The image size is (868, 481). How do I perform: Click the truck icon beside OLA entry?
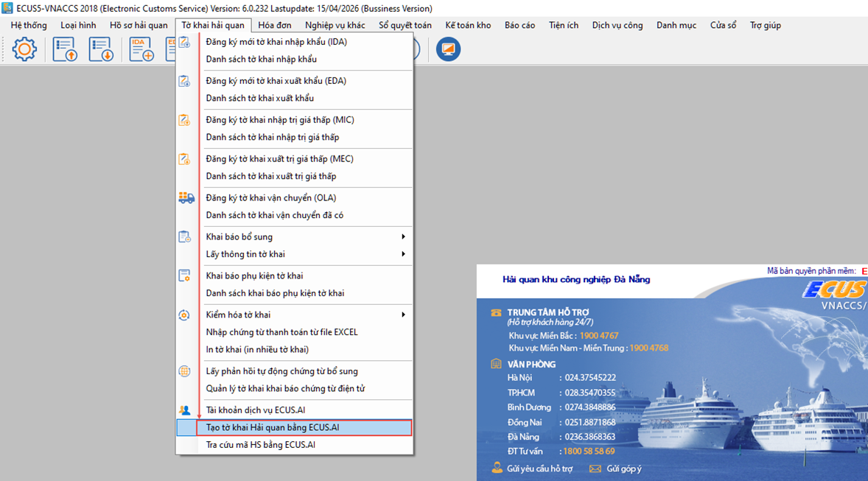(x=186, y=198)
